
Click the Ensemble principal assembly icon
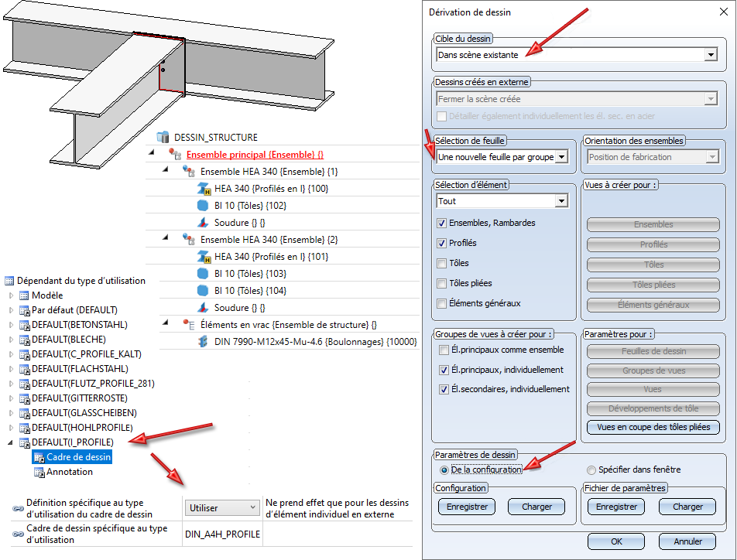(175, 154)
